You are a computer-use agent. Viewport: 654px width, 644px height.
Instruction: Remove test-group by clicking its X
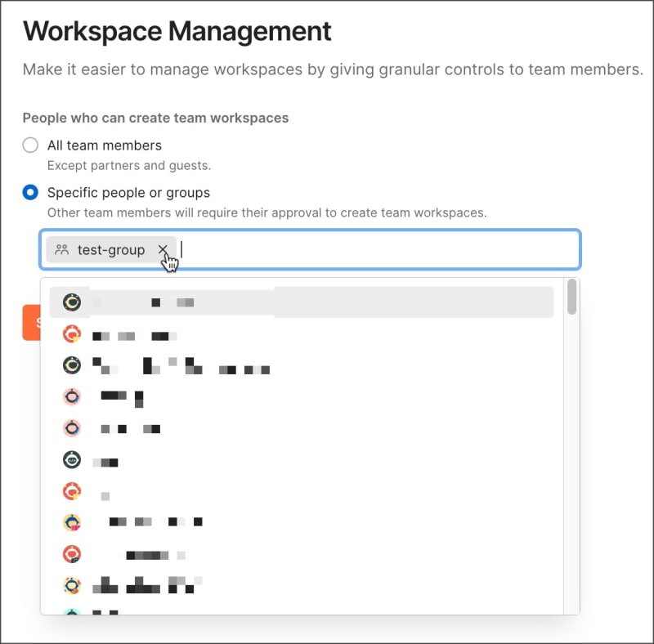pos(163,250)
